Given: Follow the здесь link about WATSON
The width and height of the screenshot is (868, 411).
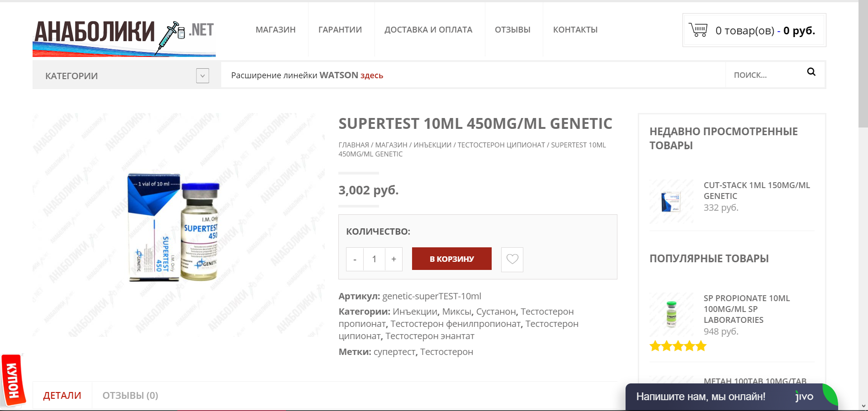Looking at the screenshot, I should [x=372, y=75].
